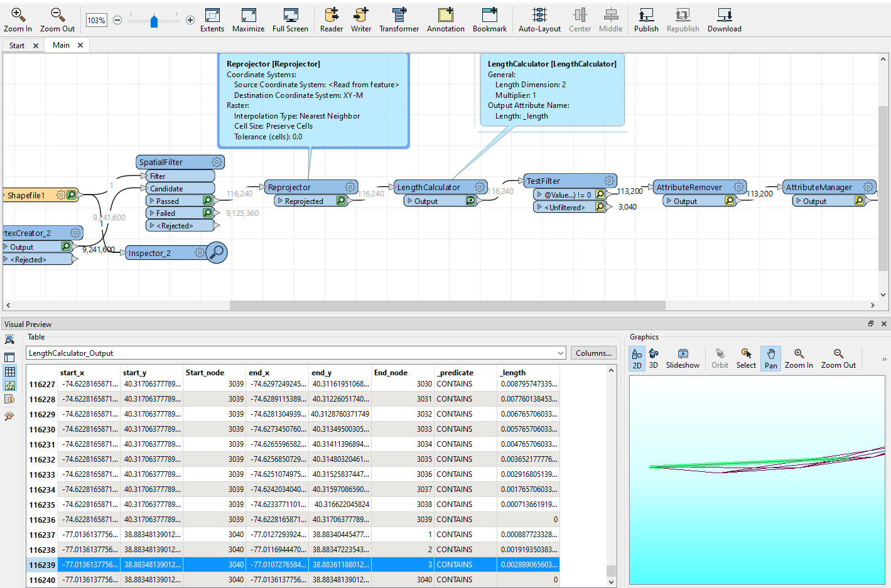The height and width of the screenshot is (588, 891).
Task: Click the canvas horizontal scrollbar
Action: tap(447, 305)
